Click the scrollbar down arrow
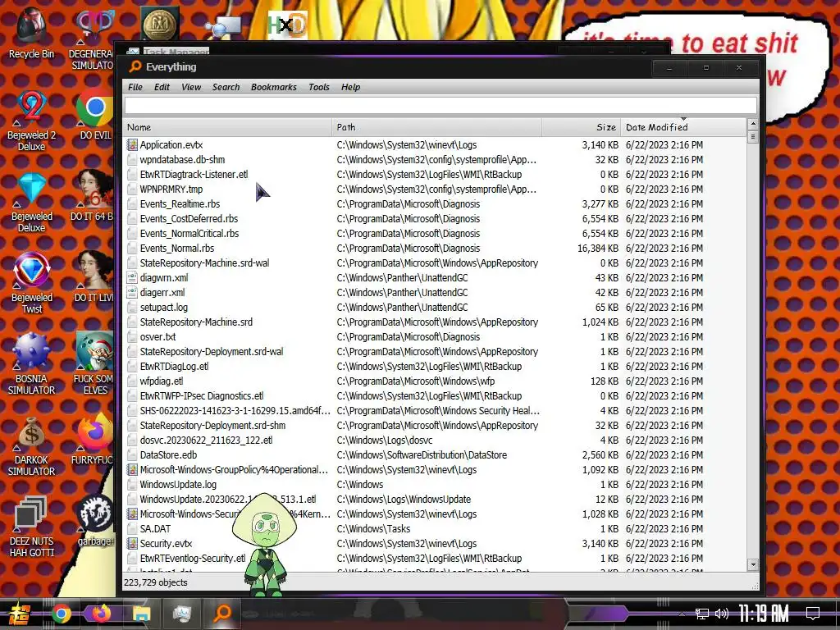840x630 pixels. [x=753, y=564]
